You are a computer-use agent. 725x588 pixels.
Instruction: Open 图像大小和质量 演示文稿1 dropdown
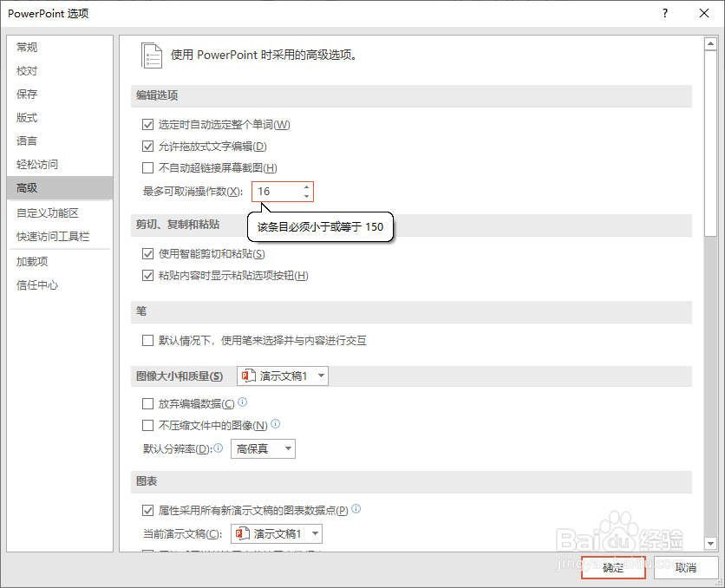pyautogui.click(x=283, y=376)
